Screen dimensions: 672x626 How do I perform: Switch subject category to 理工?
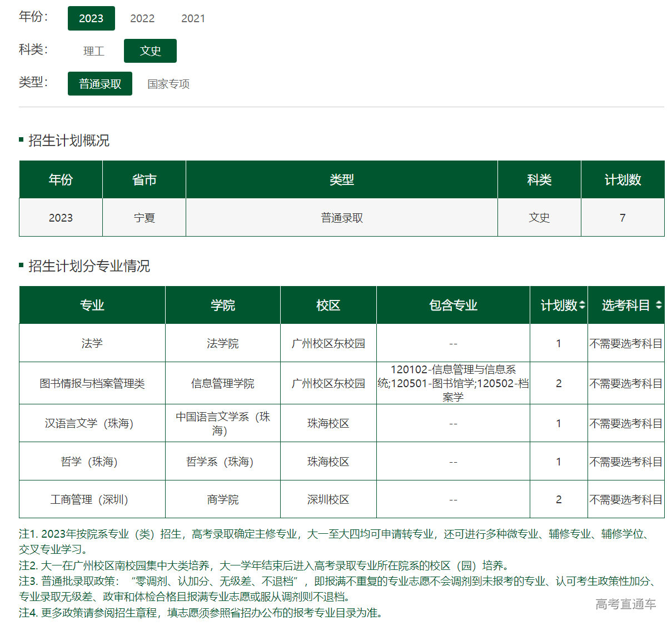(93, 51)
